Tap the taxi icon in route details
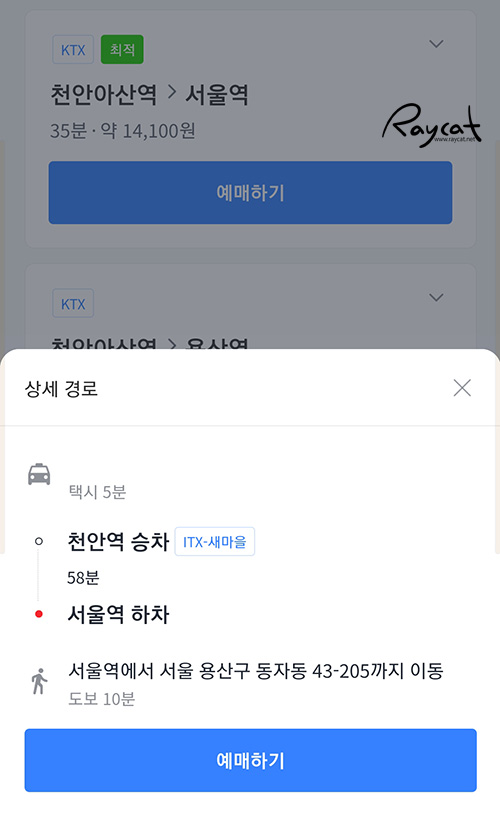Viewport: 500px width, 823px height. (x=39, y=474)
